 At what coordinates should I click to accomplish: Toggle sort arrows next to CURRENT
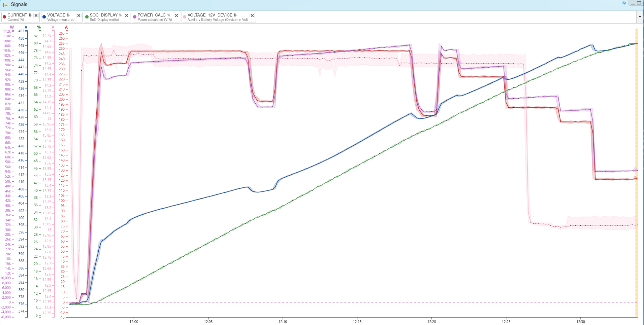(30, 15)
